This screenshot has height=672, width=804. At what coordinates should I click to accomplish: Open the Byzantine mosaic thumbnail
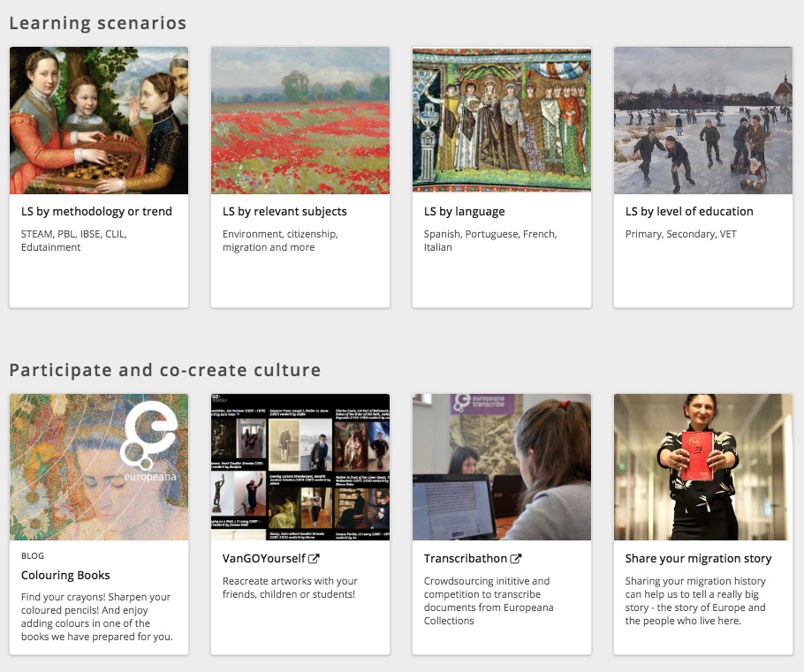click(502, 120)
